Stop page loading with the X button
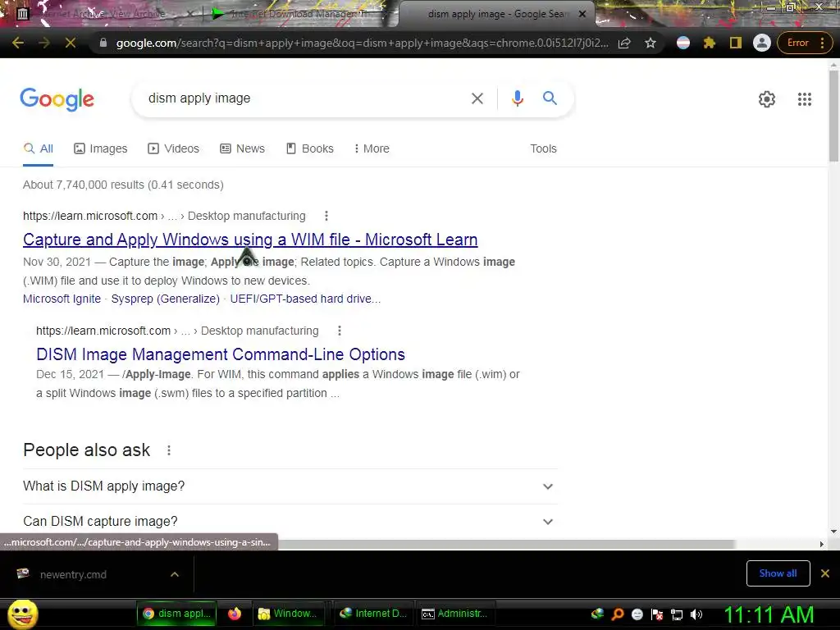Screen dimensions: 840x630 pos(71,43)
